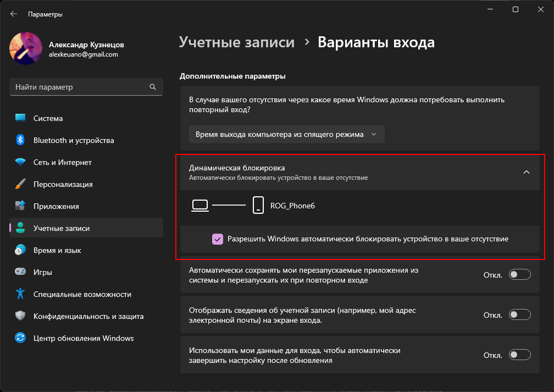Image resolution: width=554 pixels, height=392 pixels.
Task: Collapse the Dynamic lock section chevron
Action: (526, 172)
